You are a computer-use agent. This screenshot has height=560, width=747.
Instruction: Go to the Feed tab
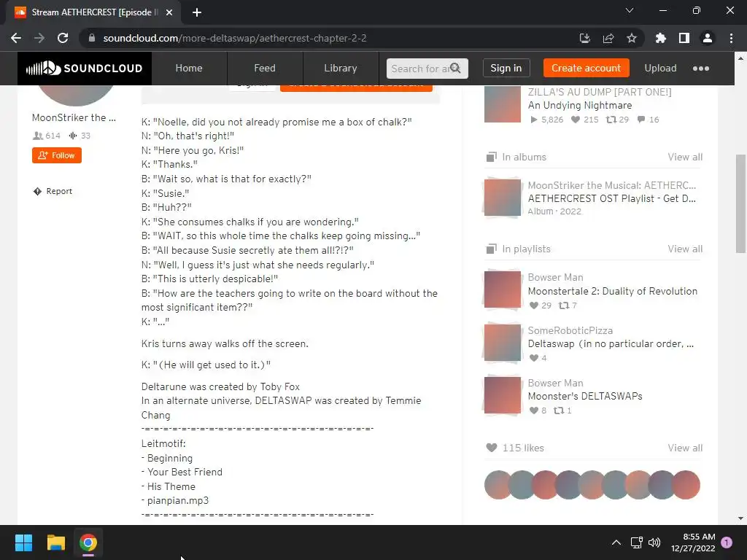point(264,68)
